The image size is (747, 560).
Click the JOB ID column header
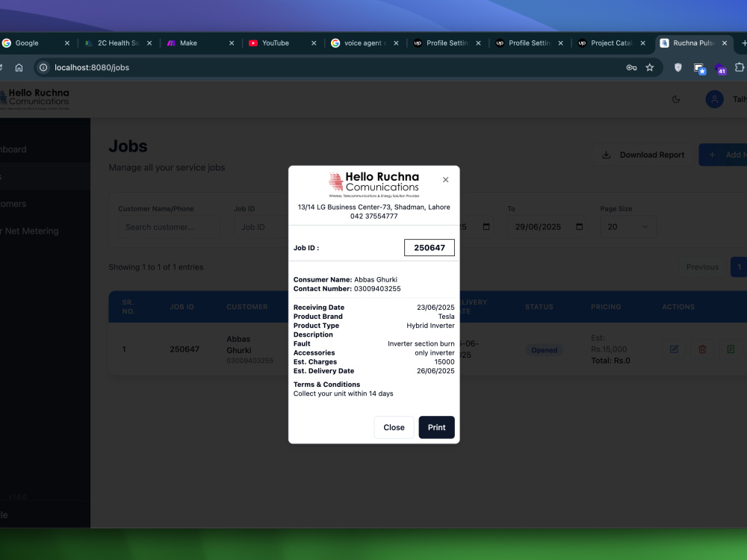[x=182, y=307]
